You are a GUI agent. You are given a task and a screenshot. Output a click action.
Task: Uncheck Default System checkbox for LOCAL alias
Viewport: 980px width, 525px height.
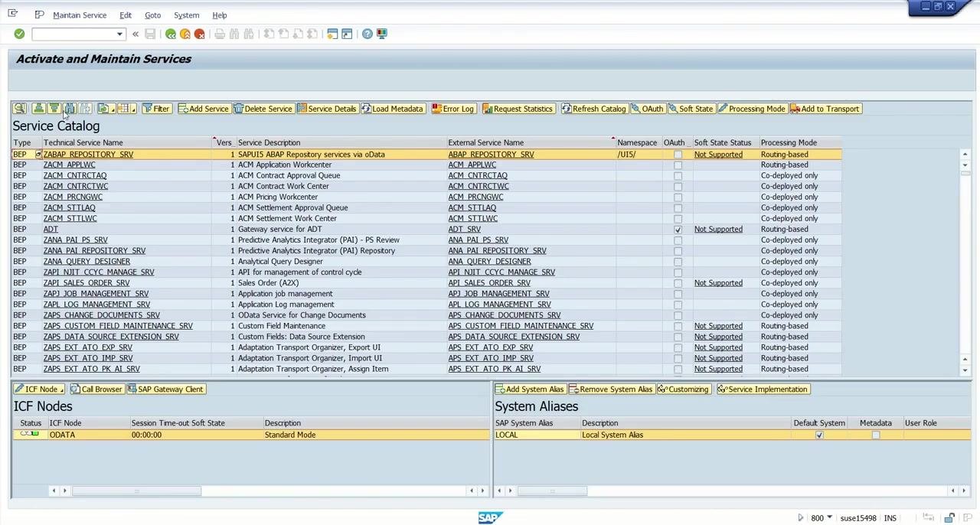[x=819, y=435]
